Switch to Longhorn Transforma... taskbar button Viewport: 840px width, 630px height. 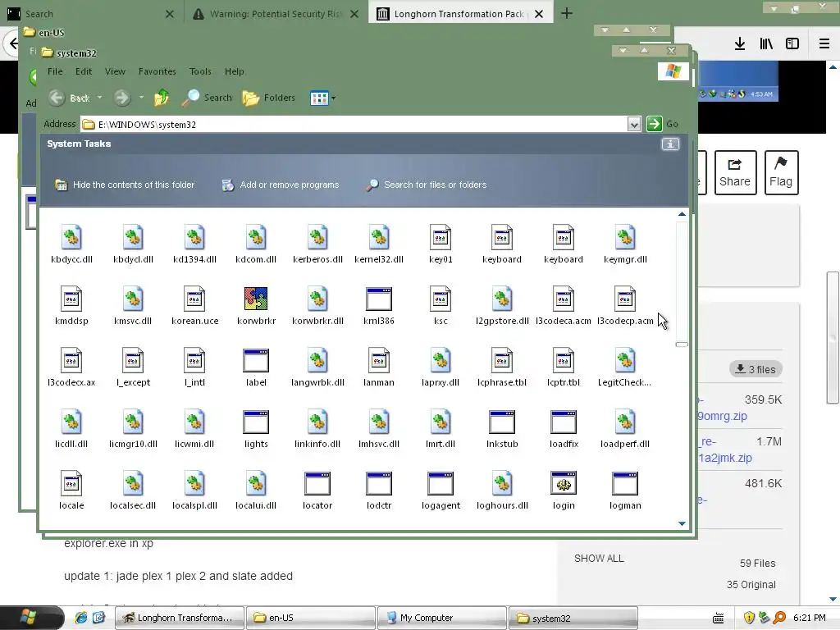pyautogui.click(x=180, y=618)
